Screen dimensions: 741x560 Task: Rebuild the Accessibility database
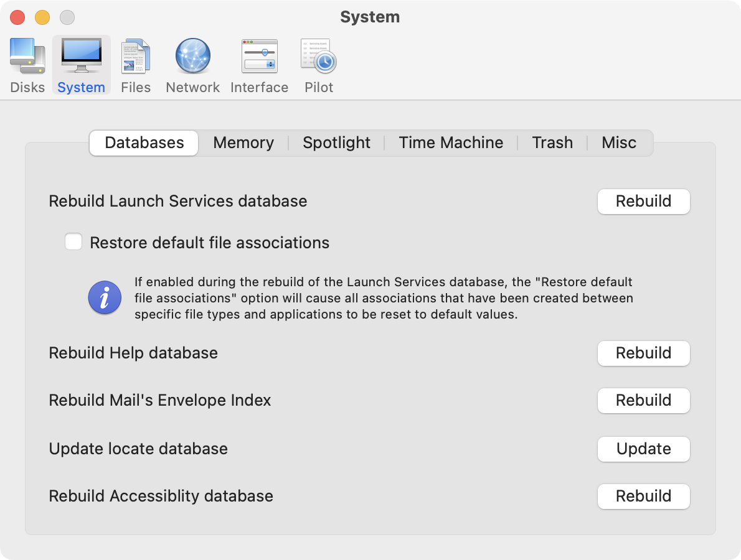643,497
